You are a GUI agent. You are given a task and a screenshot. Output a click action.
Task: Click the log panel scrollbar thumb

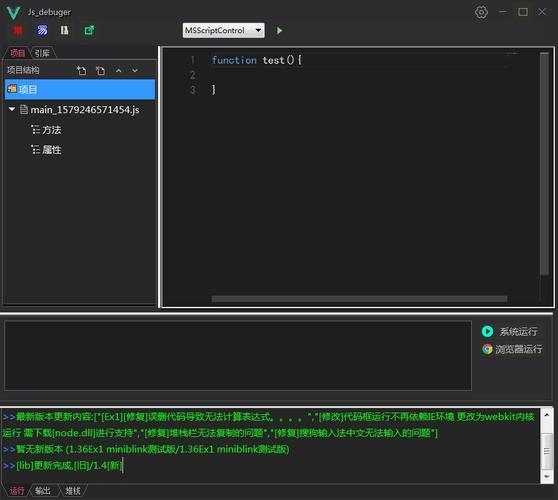(547, 451)
